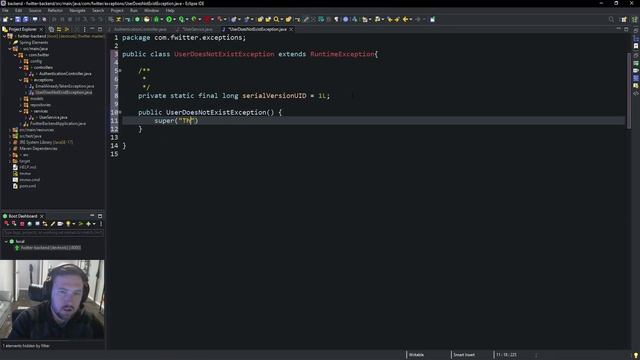The width and height of the screenshot is (640, 360).
Task: Click the Boot Dashboard filter text field
Action: tap(53, 233)
